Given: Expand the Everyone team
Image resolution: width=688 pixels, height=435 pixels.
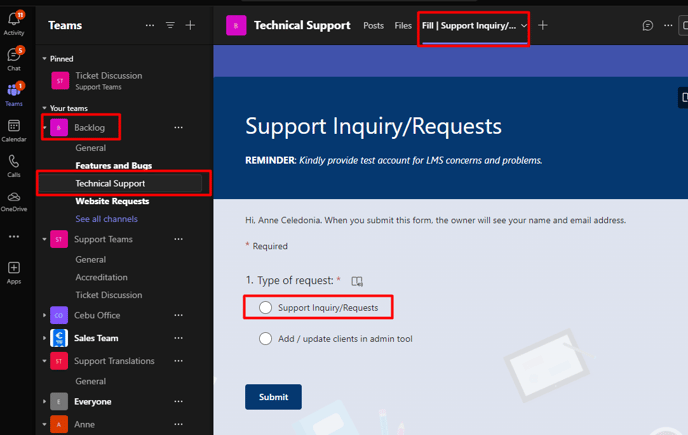Looking at the screenshot, I should pos(44,402).
